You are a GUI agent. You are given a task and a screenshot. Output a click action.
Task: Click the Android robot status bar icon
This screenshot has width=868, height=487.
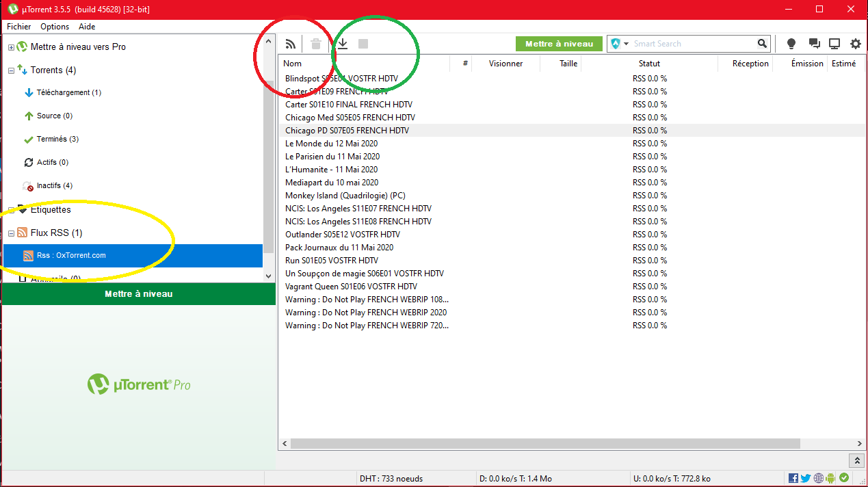point(831,478)
